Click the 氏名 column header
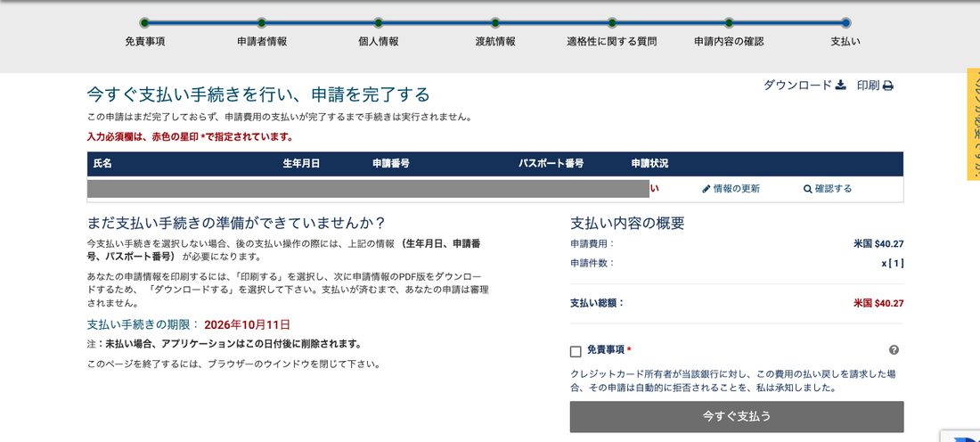The width and height of the screenshot is (980, 442). point(102,164)
